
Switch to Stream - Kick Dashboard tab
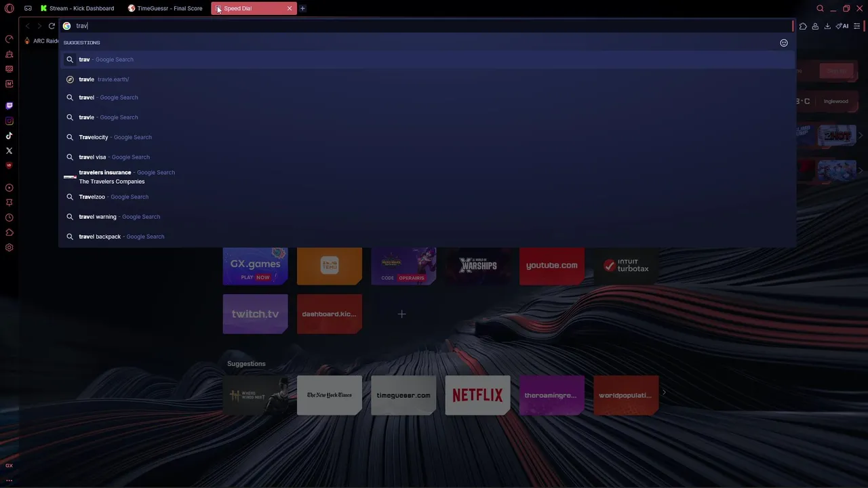click(77, 8)
